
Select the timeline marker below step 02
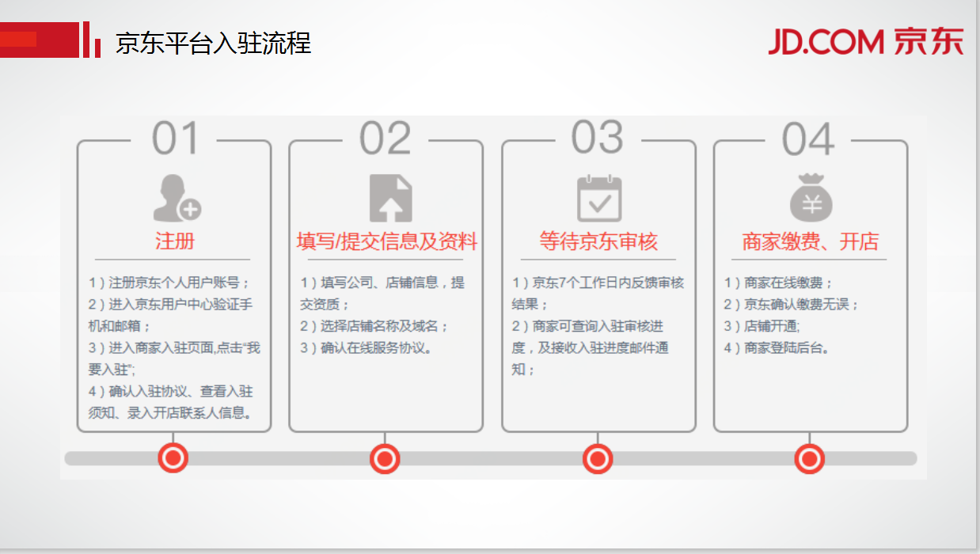pos(385,458)
